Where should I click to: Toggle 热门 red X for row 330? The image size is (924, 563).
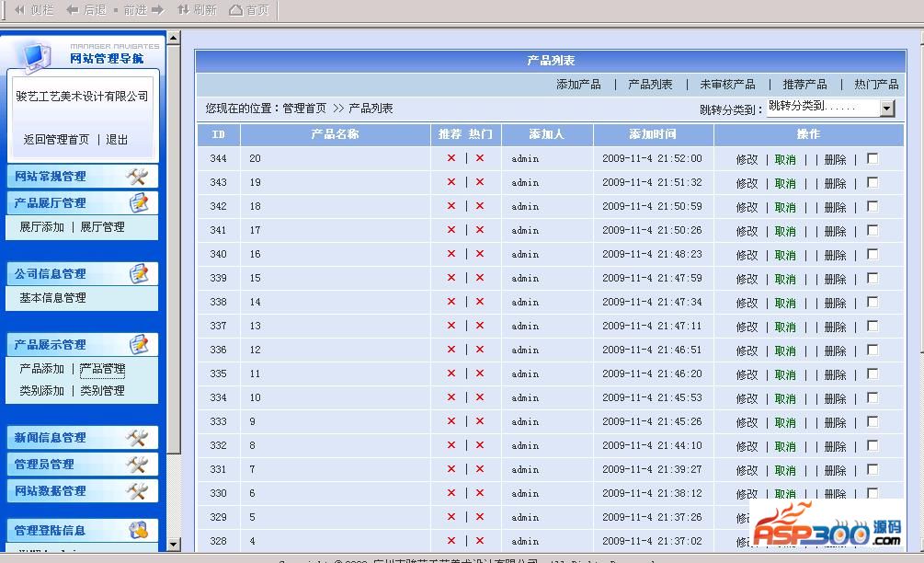click(x=480, y=493)
